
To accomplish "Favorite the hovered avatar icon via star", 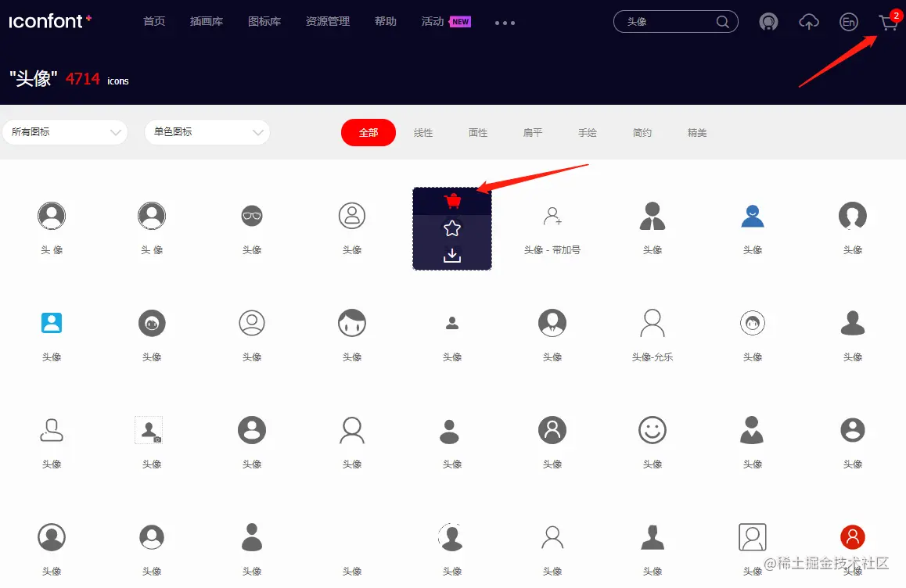I will click(452, 228).
